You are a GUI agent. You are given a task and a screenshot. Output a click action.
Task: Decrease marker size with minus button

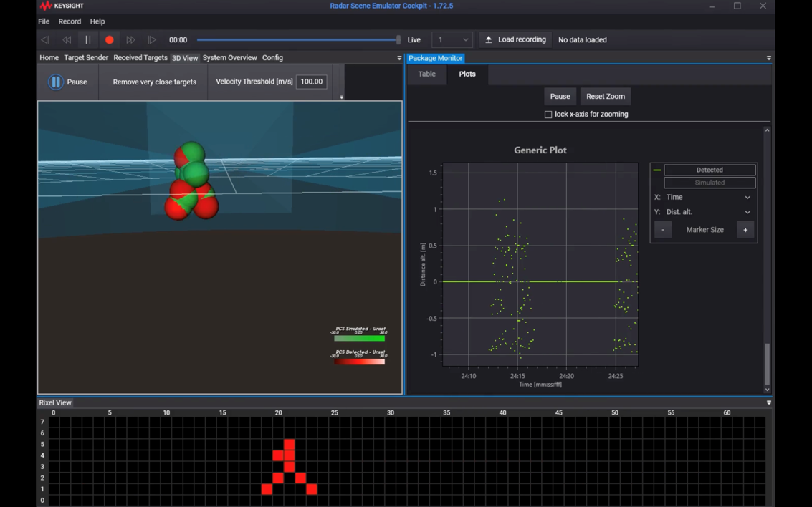click(x=663, y=230)
